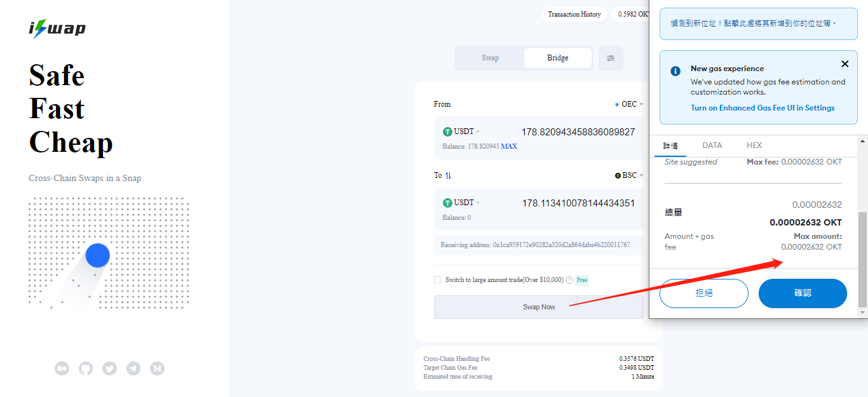The image size is (868, 397).
Task: Close the New gas experience notice
Action: point(844,64)
